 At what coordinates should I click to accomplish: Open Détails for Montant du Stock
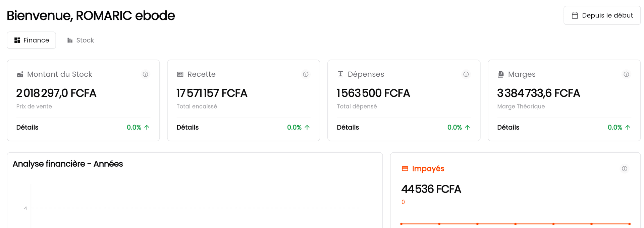[27, 127]
